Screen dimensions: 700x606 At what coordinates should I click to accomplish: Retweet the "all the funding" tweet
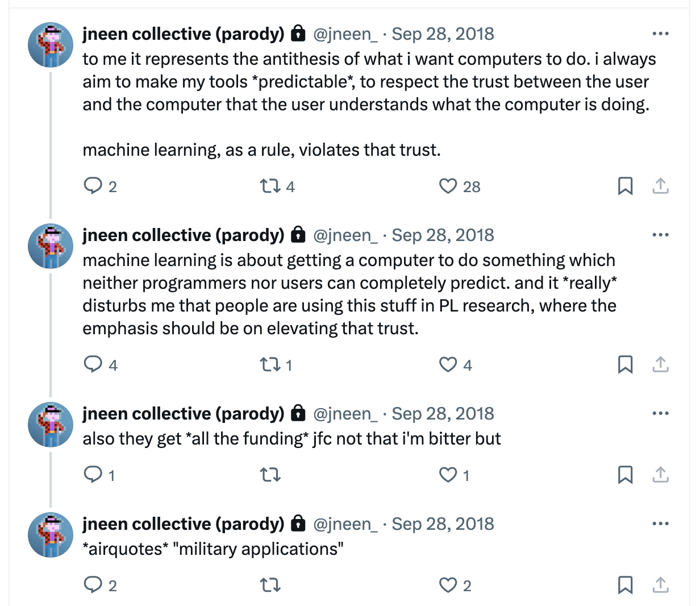(270, 475)
